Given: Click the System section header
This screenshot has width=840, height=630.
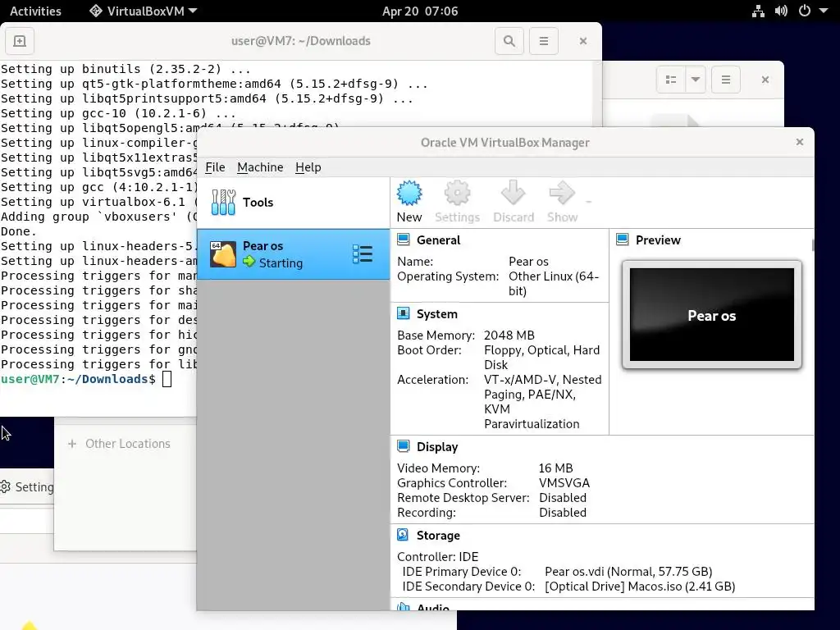Looking at the screenshot, I should click(437, 314).
